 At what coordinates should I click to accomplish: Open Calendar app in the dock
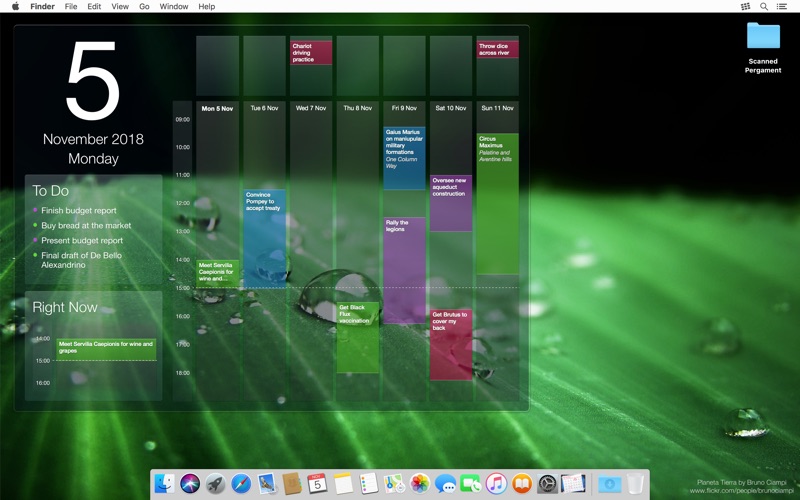click(x=317, y=483)
